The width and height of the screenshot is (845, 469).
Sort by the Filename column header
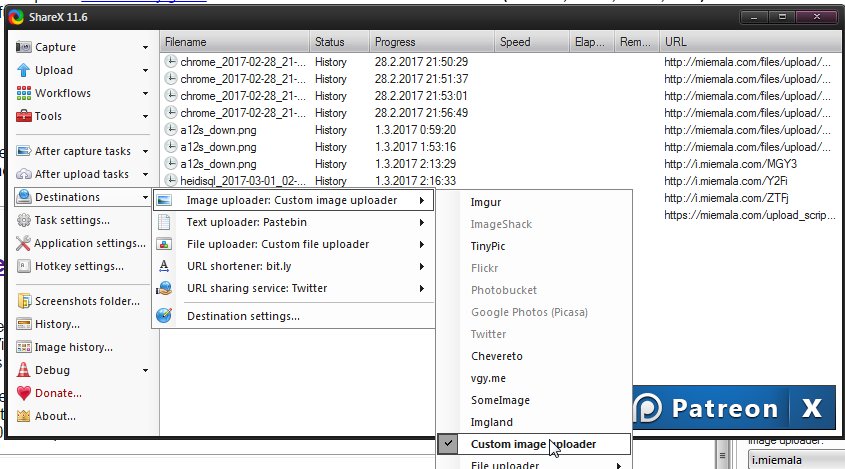tap(234, 42)
